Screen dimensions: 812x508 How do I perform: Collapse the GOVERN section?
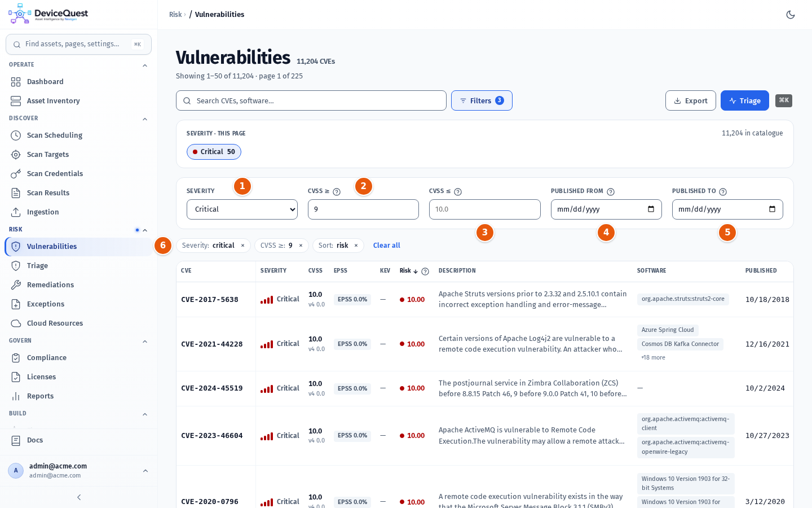[145, 341]
